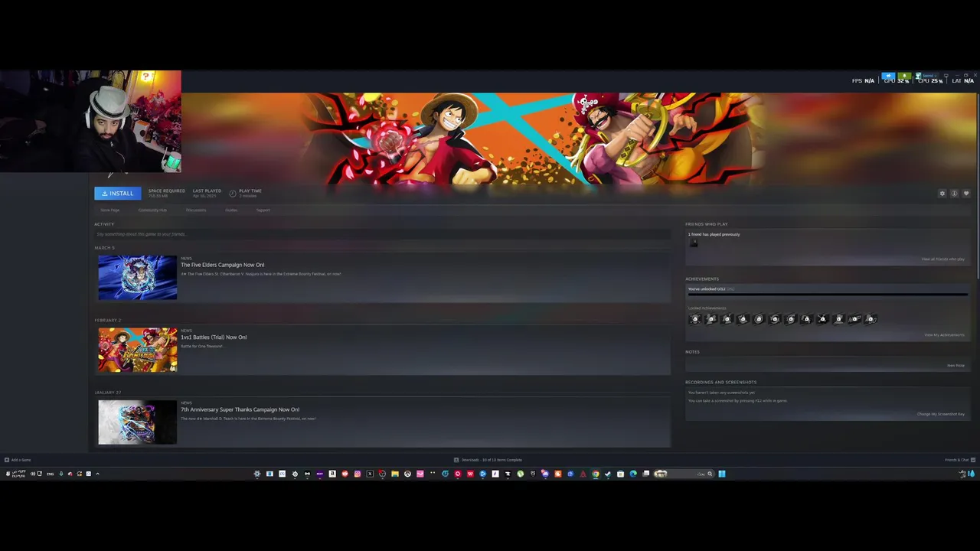This screenshot has height=551, width=980.
Task: Click the game info circle icon
Action: [954, 194]
